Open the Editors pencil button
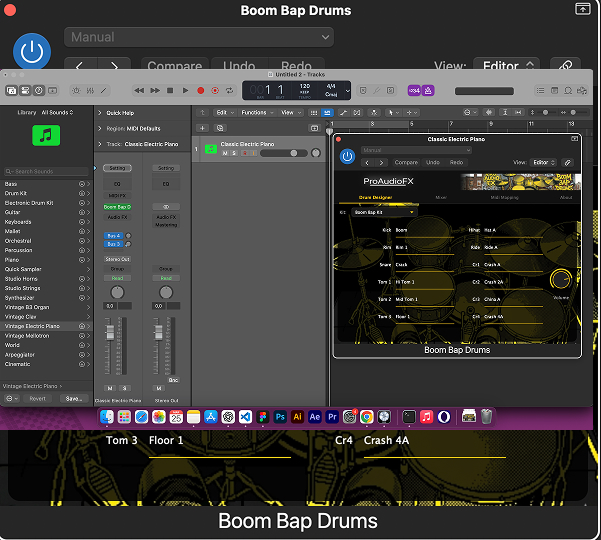The width and height of the screenshot is (601, 540). coord(103,91)
